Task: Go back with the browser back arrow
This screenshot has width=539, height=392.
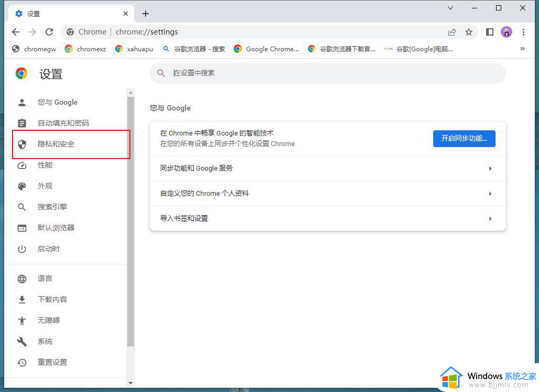Action: click(x=16, y=32)
